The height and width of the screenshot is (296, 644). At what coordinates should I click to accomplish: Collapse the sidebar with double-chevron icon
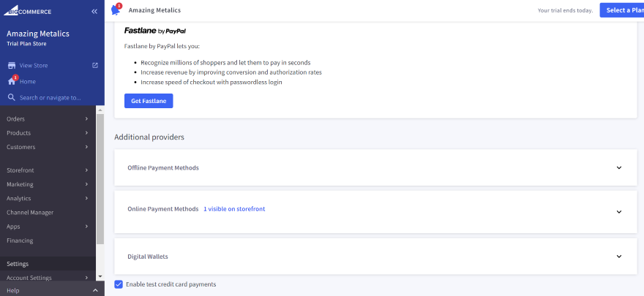(94, 12)
